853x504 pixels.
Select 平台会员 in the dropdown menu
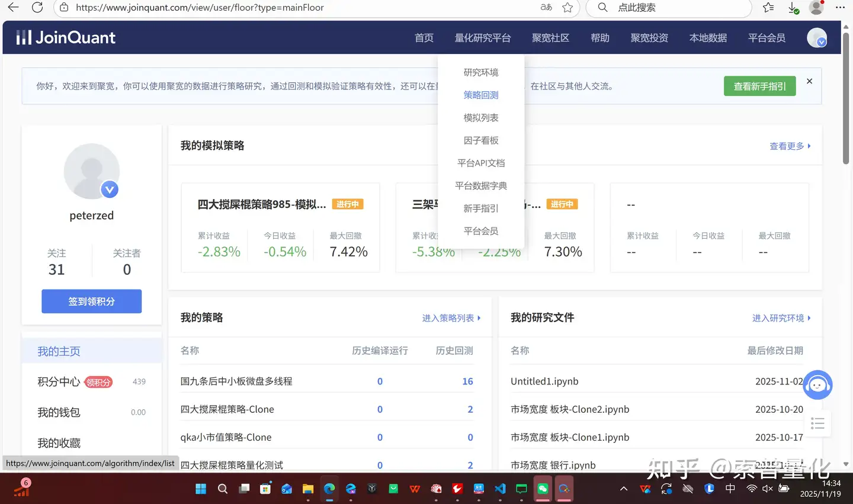tap(481, 231)
